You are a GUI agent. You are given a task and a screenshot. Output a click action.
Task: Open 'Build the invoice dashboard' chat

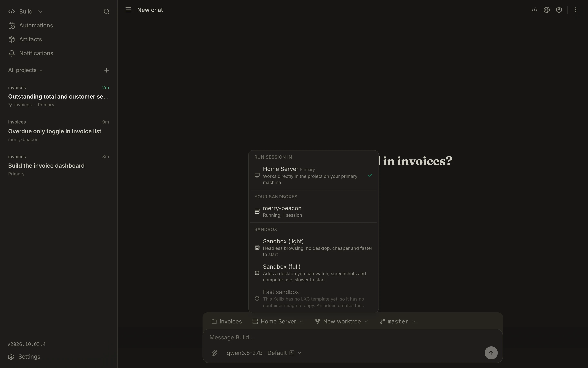59,165
